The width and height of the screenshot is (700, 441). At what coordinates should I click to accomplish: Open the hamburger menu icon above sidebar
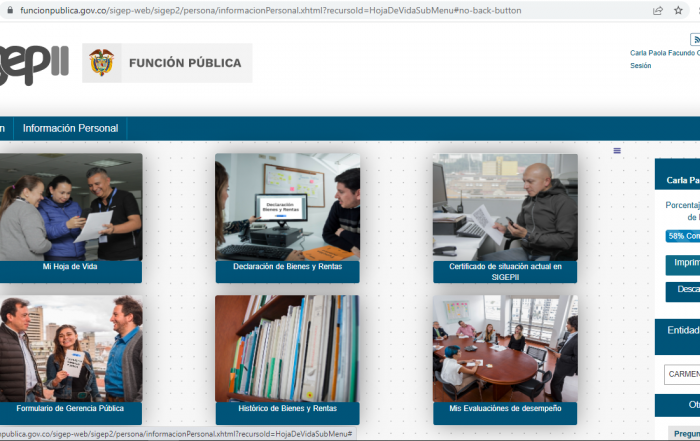[617, 151]
